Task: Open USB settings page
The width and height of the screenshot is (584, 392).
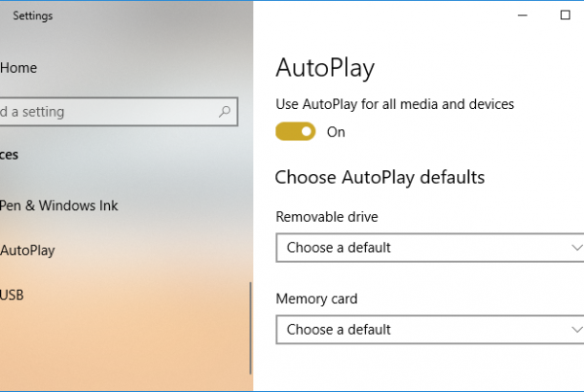Action: tap(12, 295)
